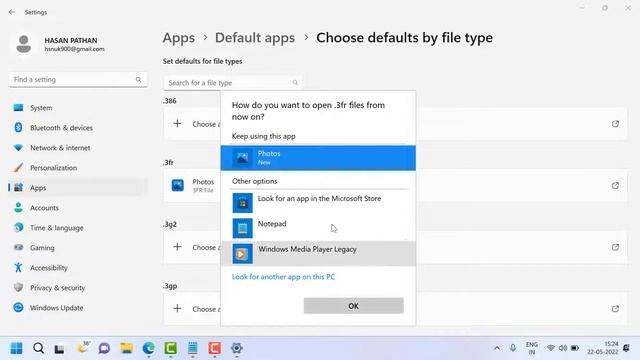Open Settings gear on taskbar
Screen dimensions: 640x360
237,348
